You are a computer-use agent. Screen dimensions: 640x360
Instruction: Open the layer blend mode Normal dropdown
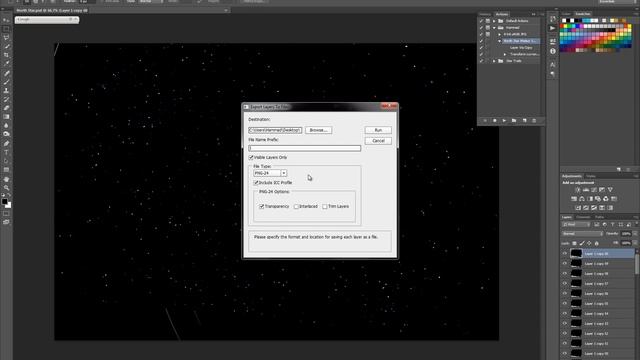point(582,234)
